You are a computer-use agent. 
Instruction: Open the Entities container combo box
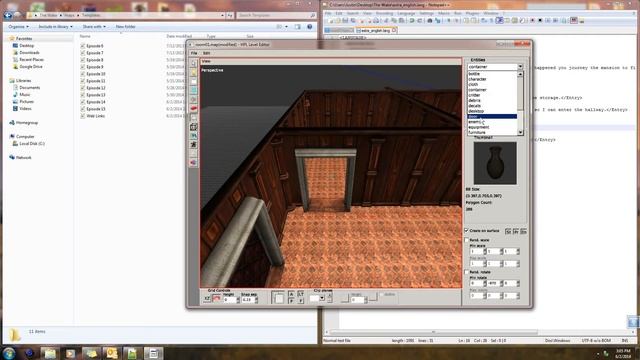495,67
